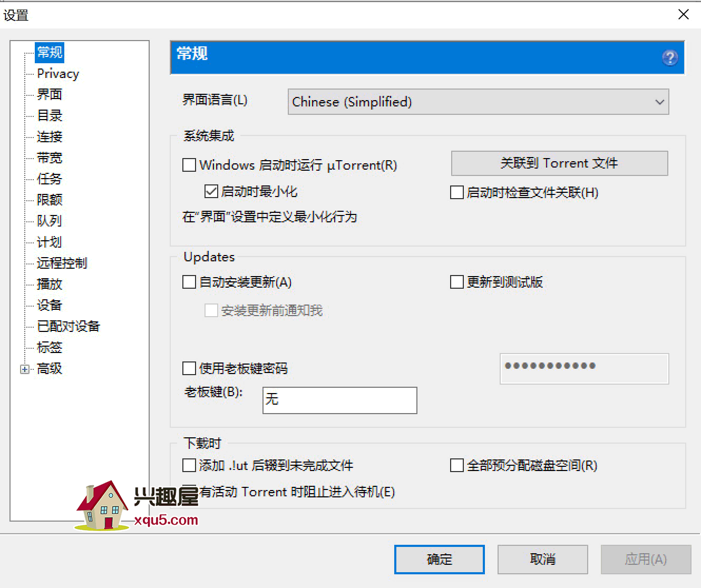Open the 界面语言 language dropdown
Screen dimensions: 701x588
[x=478, y=102]
